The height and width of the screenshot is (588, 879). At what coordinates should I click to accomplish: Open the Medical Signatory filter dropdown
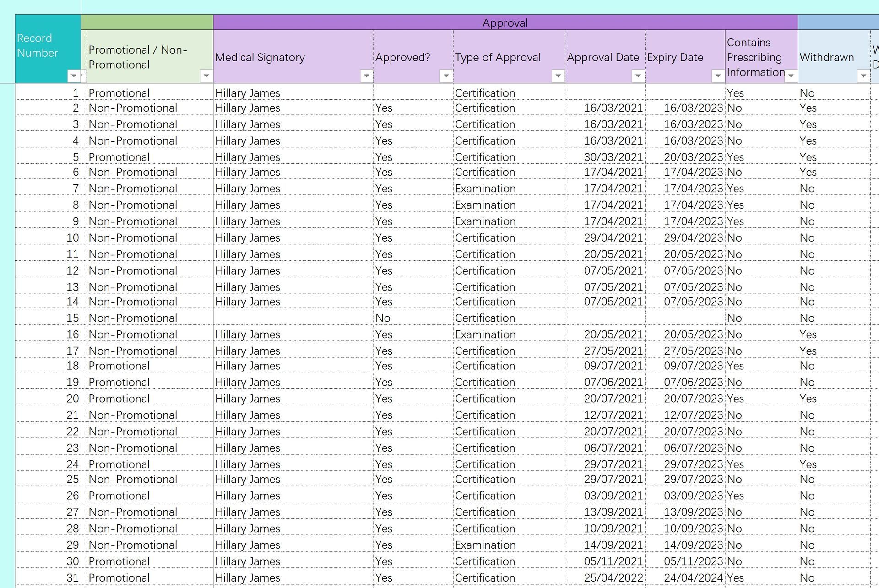pyautogui.click(x=366, y=76)
